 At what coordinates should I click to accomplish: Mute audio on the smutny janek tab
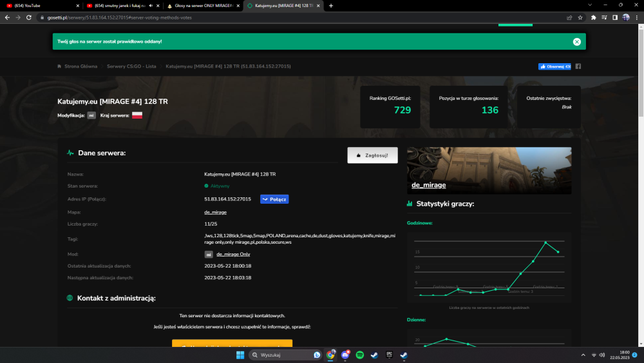[x=151, y=6]
